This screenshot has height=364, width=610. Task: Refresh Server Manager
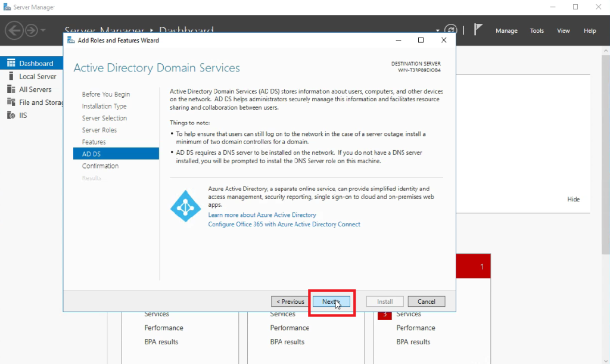click(x=452, y=28)
